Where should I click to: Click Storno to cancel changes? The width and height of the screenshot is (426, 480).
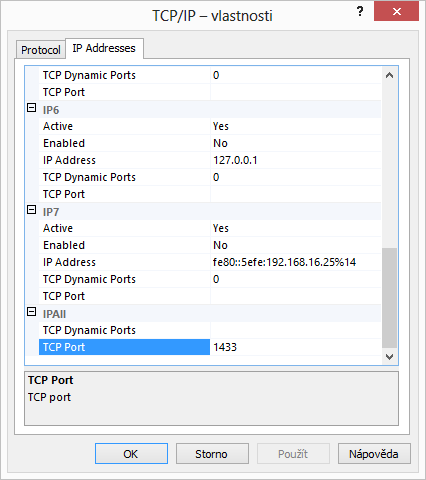212,454
